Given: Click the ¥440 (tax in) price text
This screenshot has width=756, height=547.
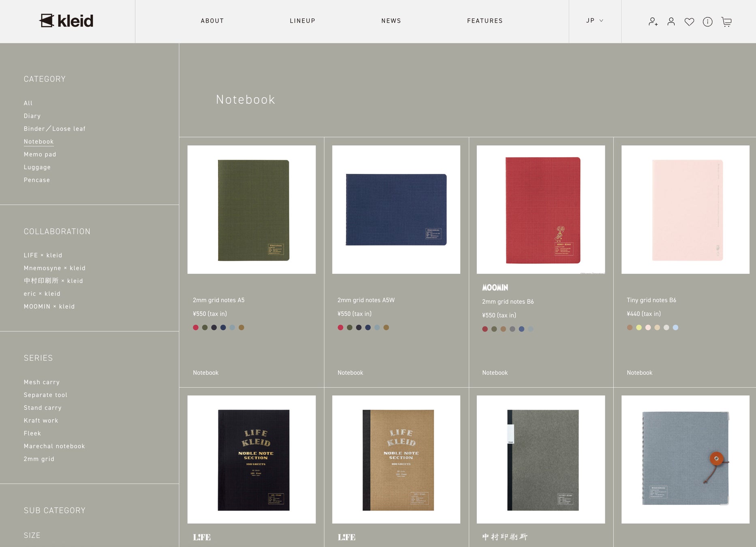Looking at the screenshot, I should 644,314.
